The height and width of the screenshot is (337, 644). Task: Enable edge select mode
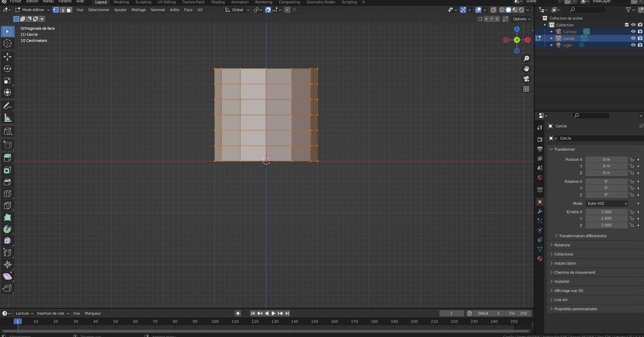63,10
